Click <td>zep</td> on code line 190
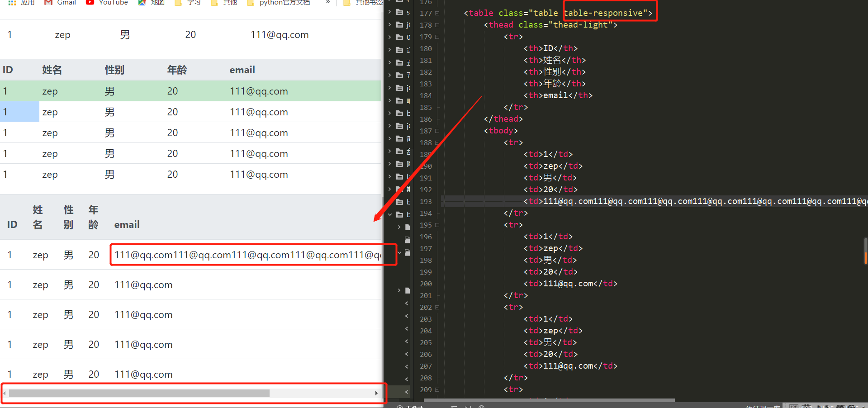This screenshot has width=868, height=408. pyautogui.click(x=553, y=166)
